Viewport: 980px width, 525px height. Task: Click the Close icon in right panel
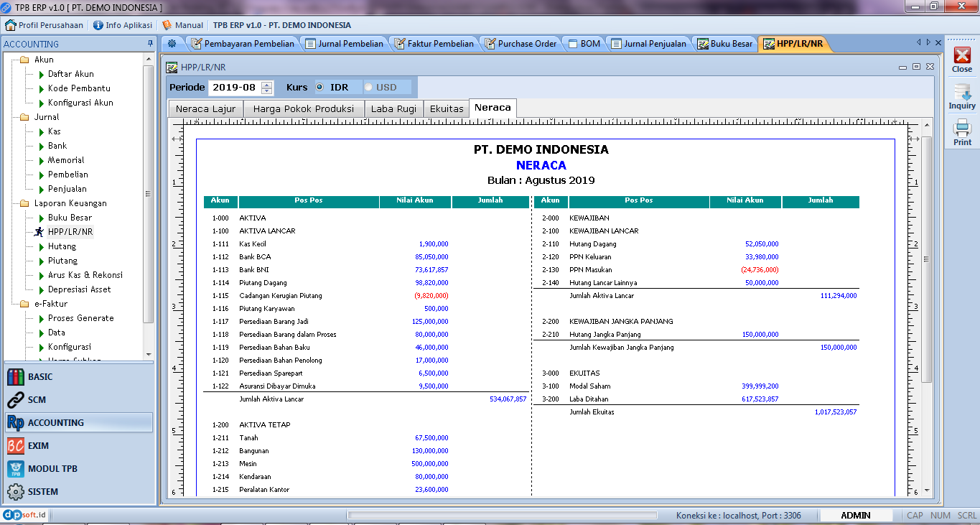(x=962, y=59)
